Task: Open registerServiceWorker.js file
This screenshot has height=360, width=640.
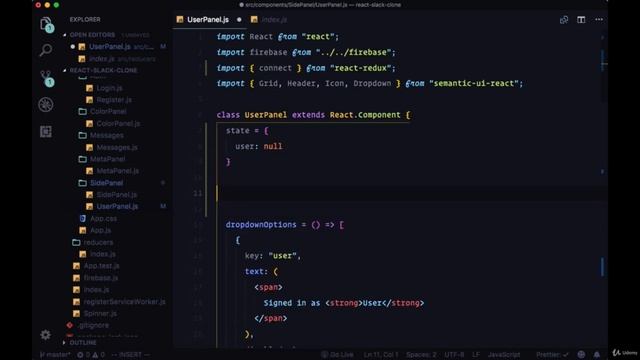Action: 124,302
